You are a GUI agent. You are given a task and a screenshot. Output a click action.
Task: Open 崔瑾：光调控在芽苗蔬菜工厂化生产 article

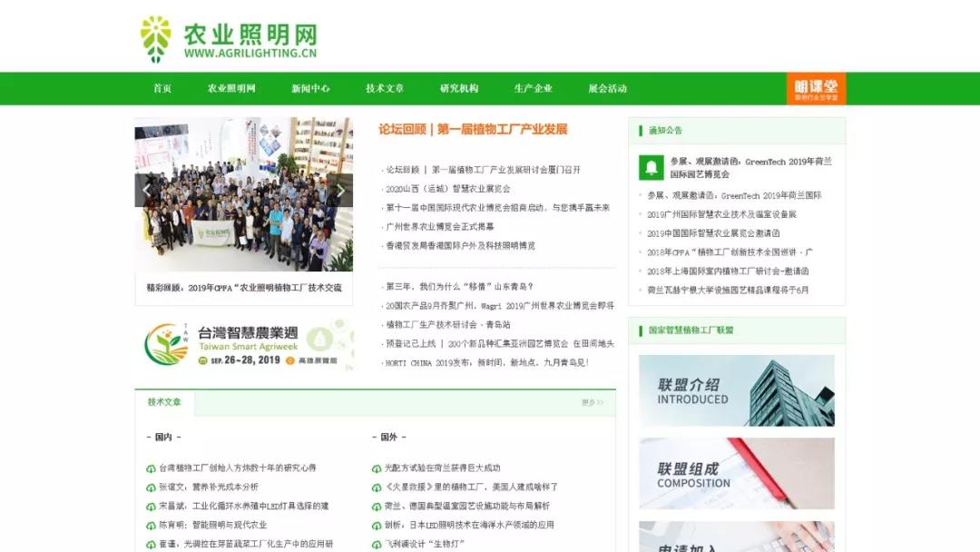[246, 545]
